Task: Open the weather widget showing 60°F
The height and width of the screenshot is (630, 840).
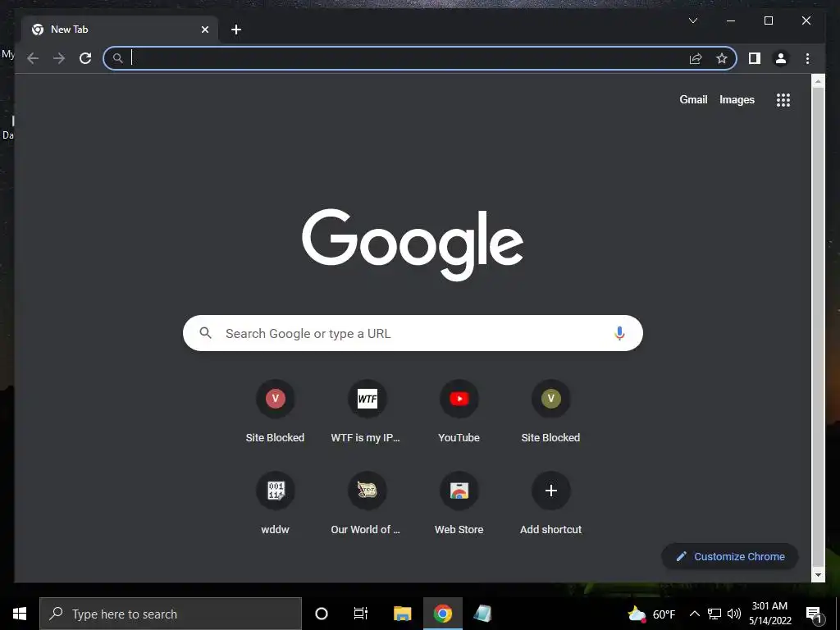Action: [651, 614]
